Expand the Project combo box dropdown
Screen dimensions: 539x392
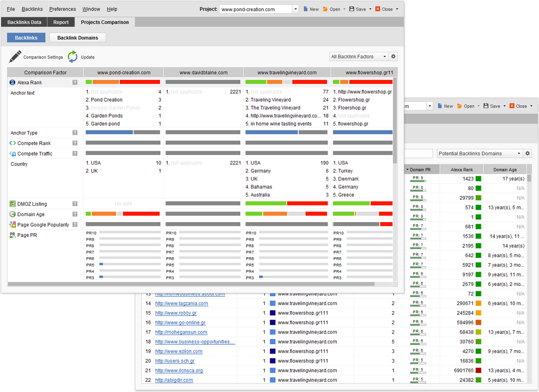pyautogui.click(x=296, y=9)
